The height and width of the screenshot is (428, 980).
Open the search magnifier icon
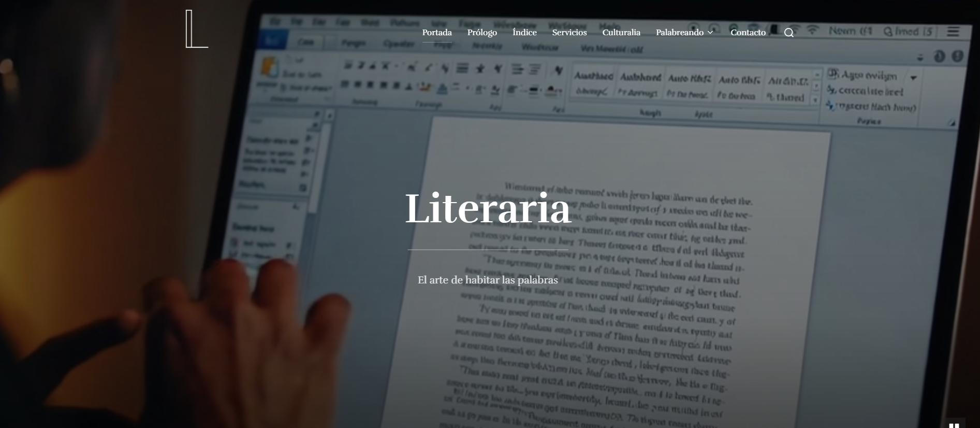pyautogui.click(x=789, y=33)
